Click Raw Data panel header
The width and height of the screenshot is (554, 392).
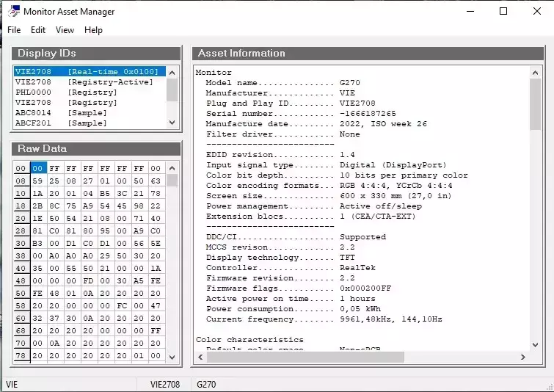(96, 148)
